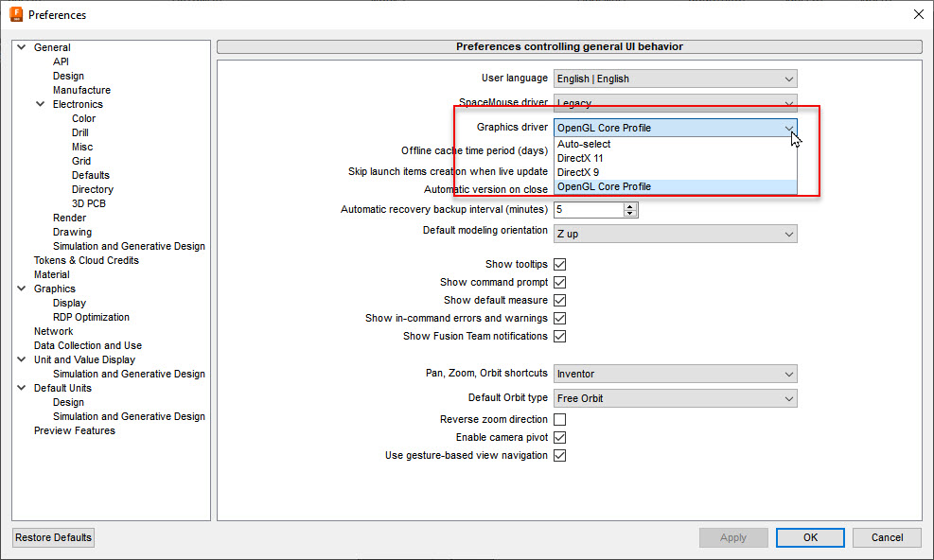Collapse the General tree node
Image resolution: width=934 pixels, height=560 pixels.
tap(22, 47)
